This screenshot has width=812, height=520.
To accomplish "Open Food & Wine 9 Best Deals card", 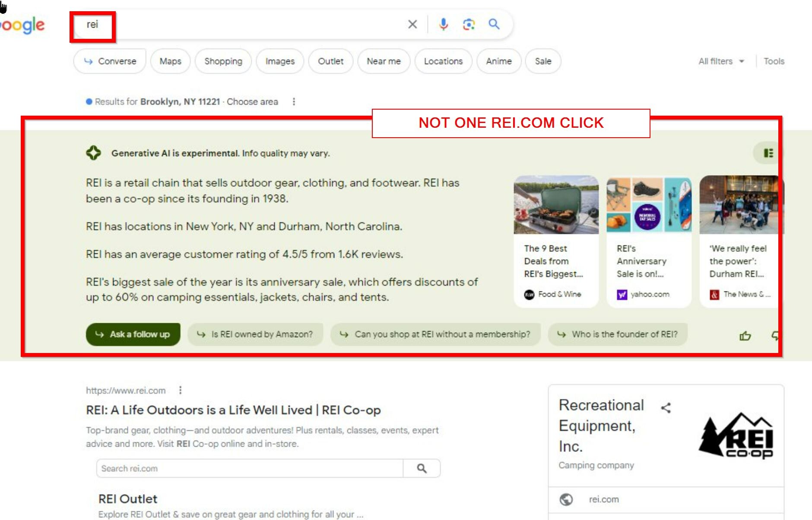I will pos(556,241).
